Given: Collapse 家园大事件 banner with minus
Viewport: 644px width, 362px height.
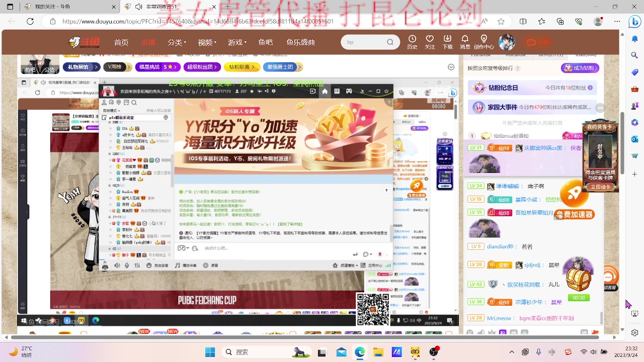Looking at the screenshot, I should [600, 108].
